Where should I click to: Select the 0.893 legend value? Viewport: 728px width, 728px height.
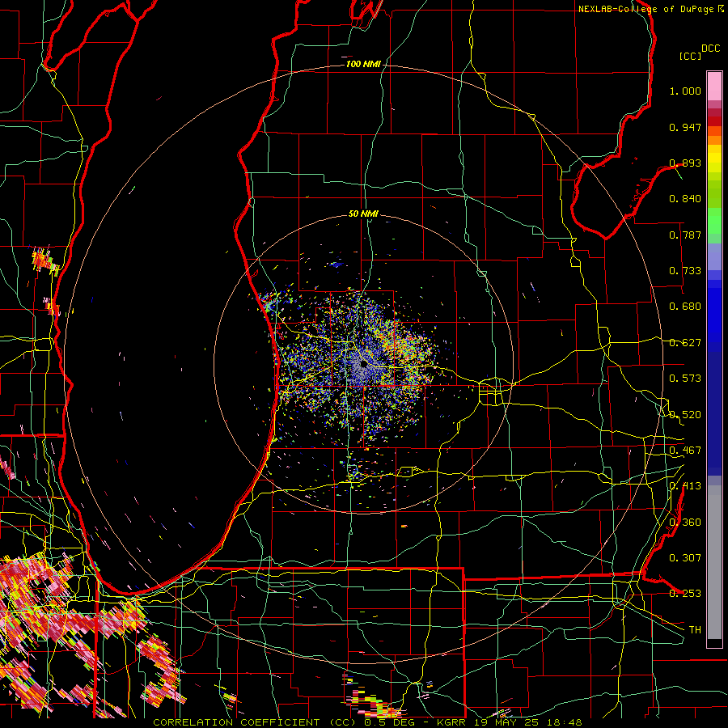coord(685,163)
